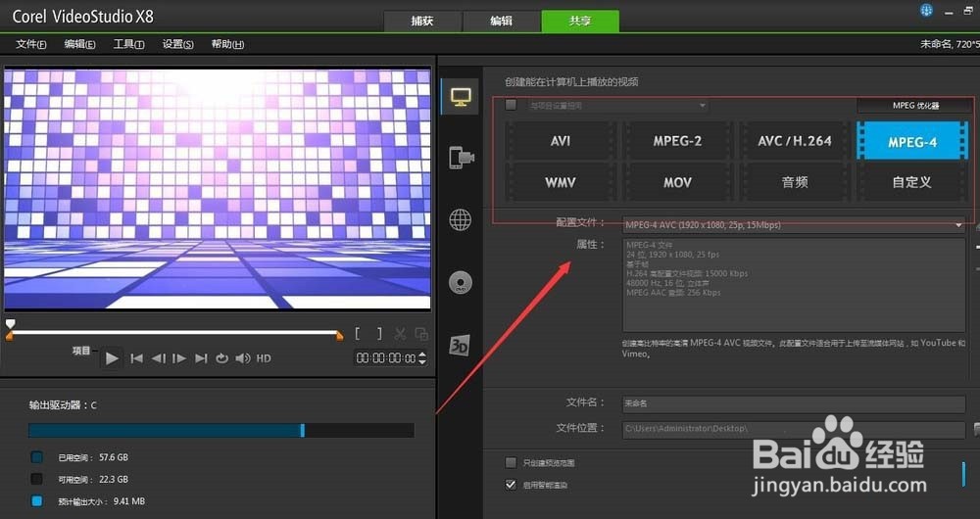Jump to start of the project
The image size is (980, 519).
coord(136,358)
